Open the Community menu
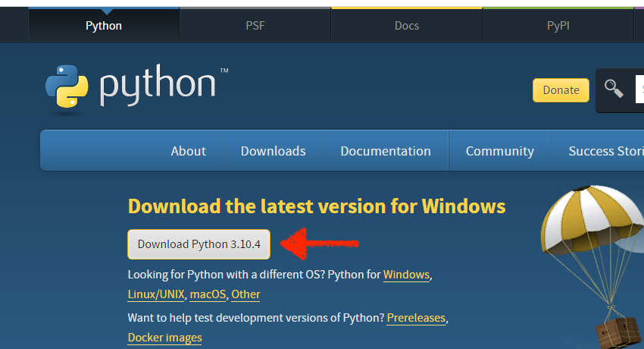 500,151
